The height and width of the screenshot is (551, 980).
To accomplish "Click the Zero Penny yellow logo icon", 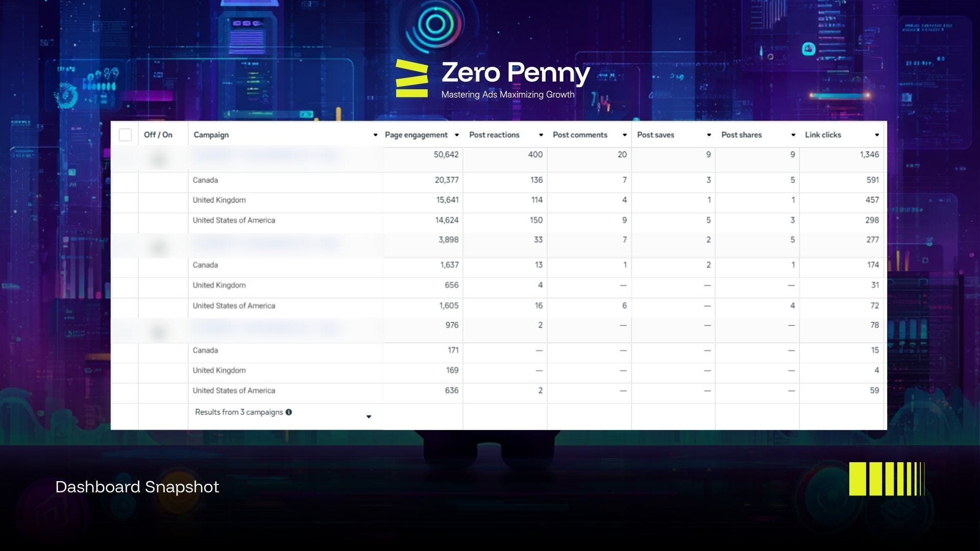I will (412, 79).
